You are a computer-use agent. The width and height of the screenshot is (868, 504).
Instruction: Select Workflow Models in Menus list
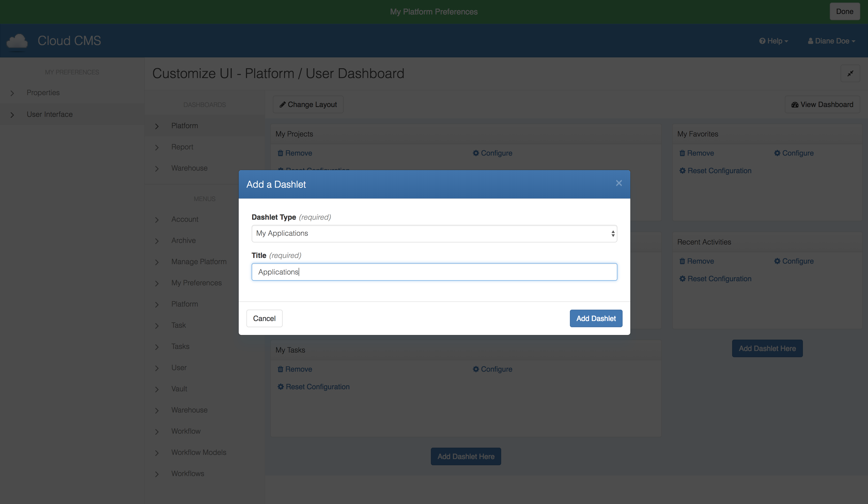(x=199, y=452)
